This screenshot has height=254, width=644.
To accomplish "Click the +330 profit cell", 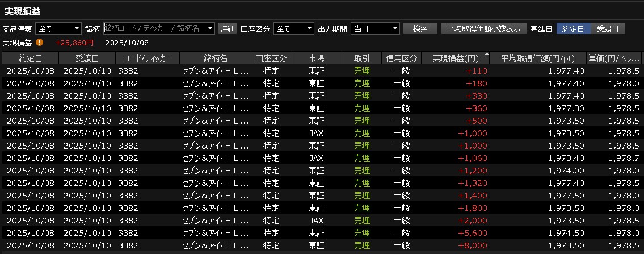I will tap(477, 96).
